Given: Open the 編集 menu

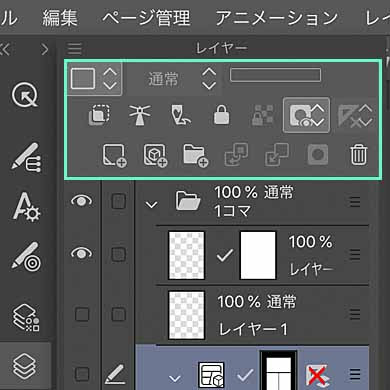Looking at the screenshot, I should pos(60,18).
